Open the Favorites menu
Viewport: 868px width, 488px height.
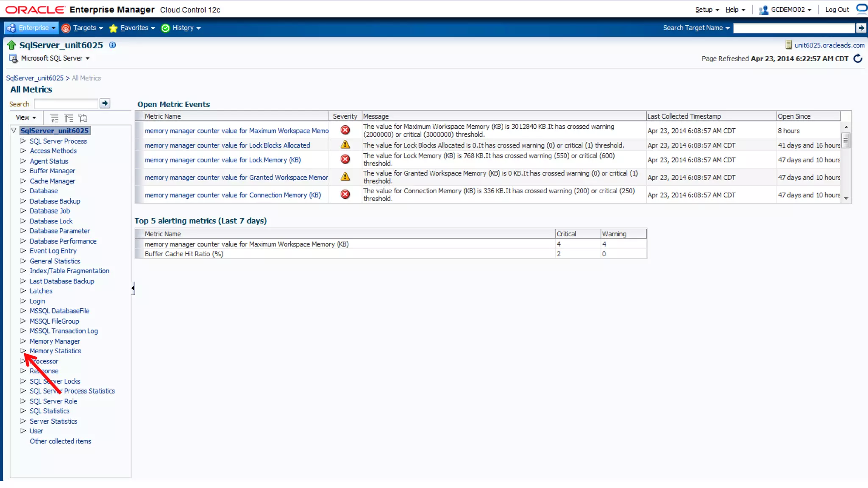(132, 28)
